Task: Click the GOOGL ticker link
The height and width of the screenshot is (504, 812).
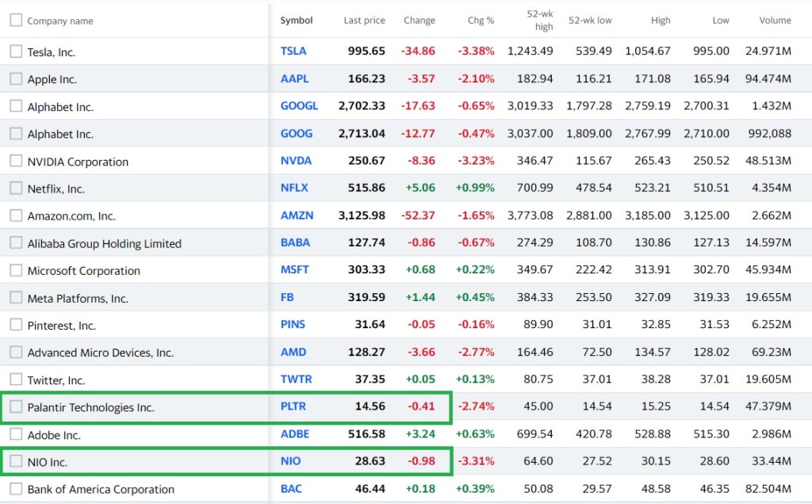Action: (x=299, y=105)
